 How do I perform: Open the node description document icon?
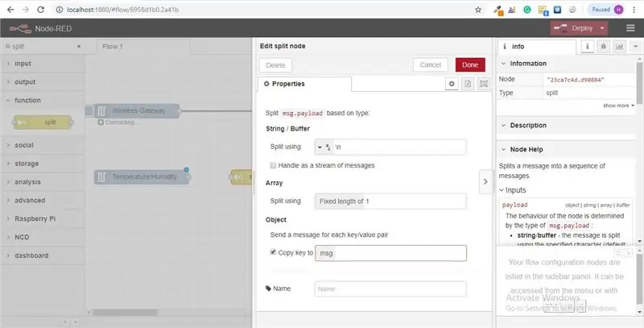point(468,84)
